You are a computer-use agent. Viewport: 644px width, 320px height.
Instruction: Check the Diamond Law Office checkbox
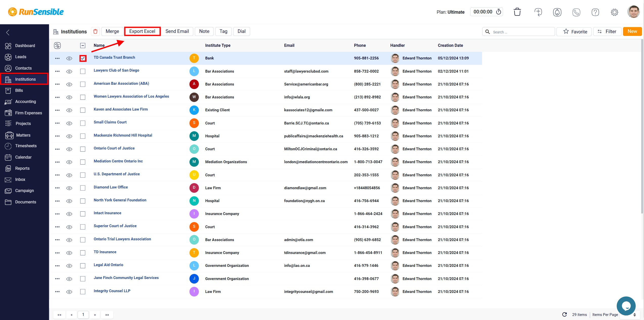[x=83, y=188]
